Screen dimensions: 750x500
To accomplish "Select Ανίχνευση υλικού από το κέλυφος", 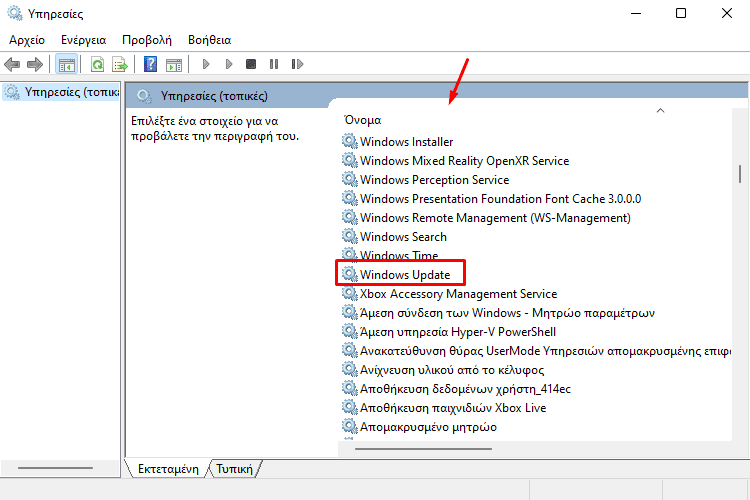I will (452, 369).
